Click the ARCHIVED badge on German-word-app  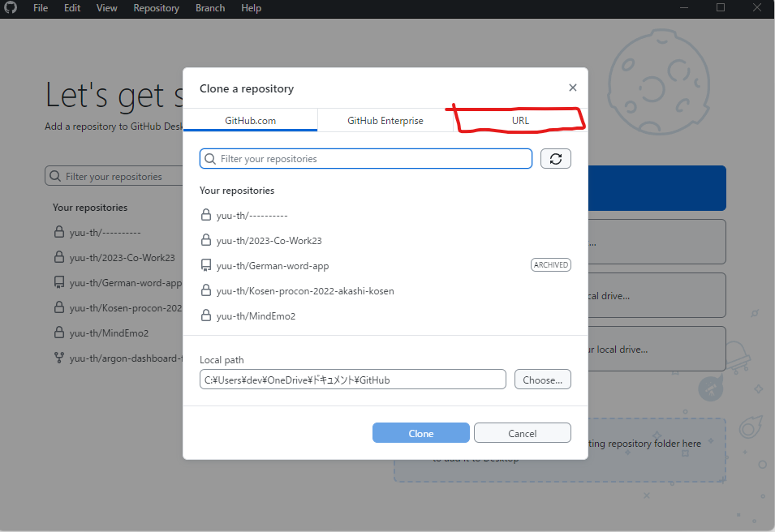(550, 264)
